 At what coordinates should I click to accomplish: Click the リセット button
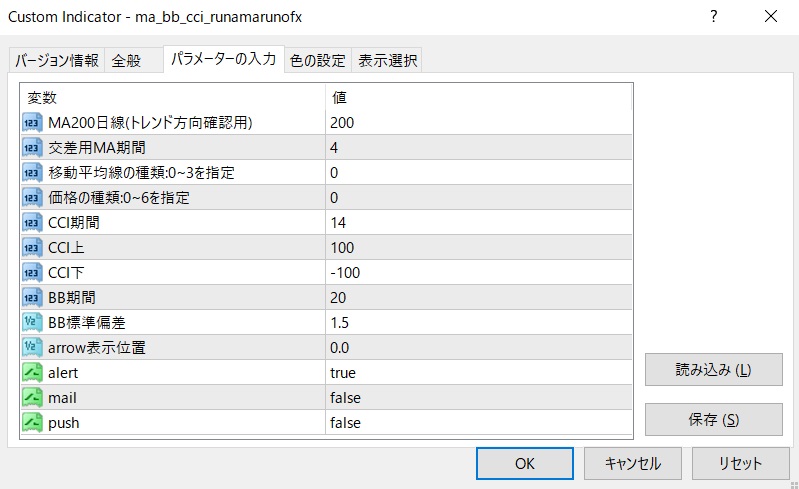point(740,463)
